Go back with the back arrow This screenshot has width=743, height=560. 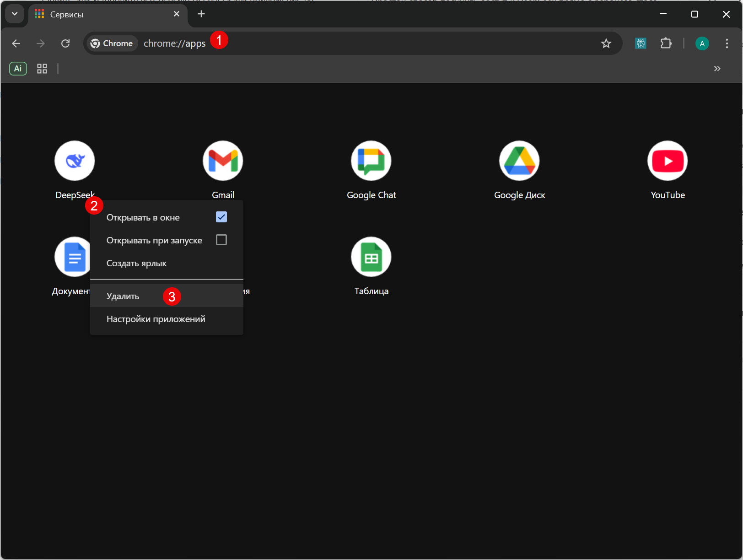coord(16,43)
